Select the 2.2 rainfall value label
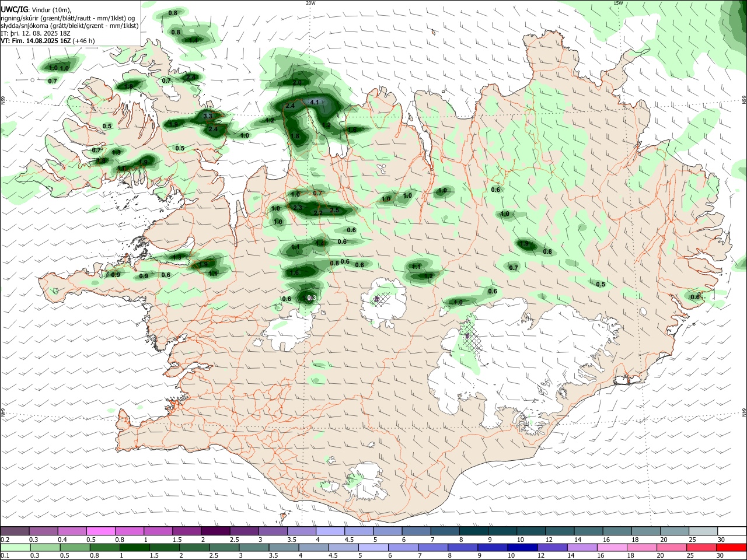This screenshot has height=560, width=747. [318, 213]
